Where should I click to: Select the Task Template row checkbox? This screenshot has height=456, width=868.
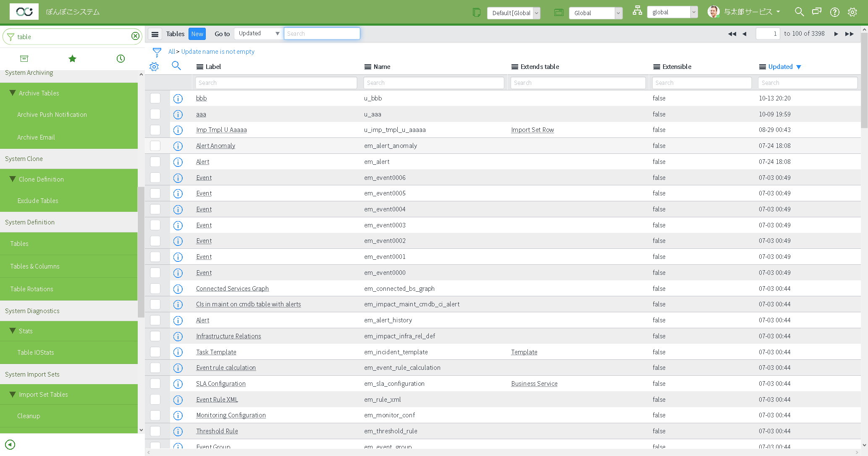[155, 352]
